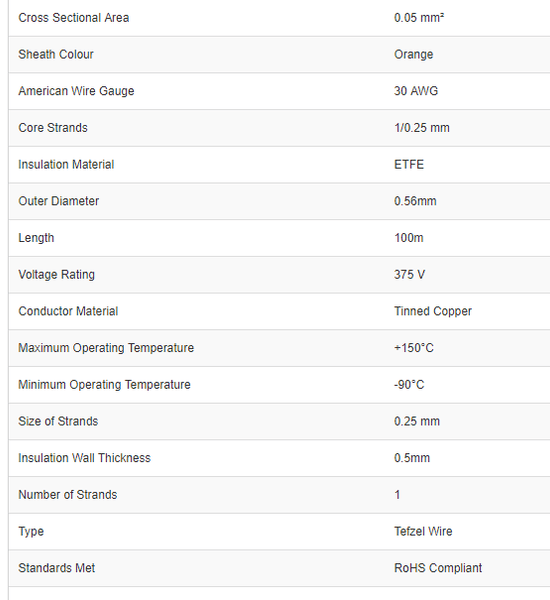Image resolution: width=550 pixels, height=600 pixels.
Task: Select the 0.05 mm² value
Action: pyautogui.click(x=419, y=18)
